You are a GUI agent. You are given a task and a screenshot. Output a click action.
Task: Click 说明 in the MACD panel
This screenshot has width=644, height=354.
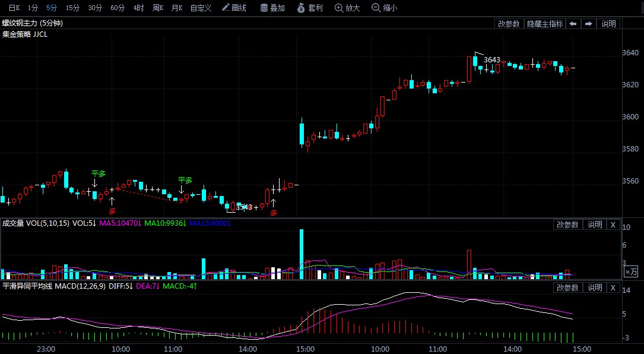(595, 287)
